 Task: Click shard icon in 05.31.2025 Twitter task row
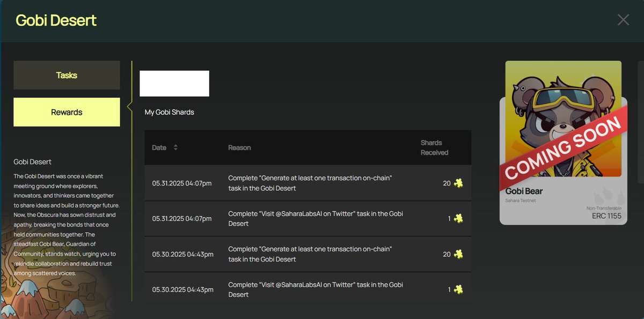click(x=458, y=218)
